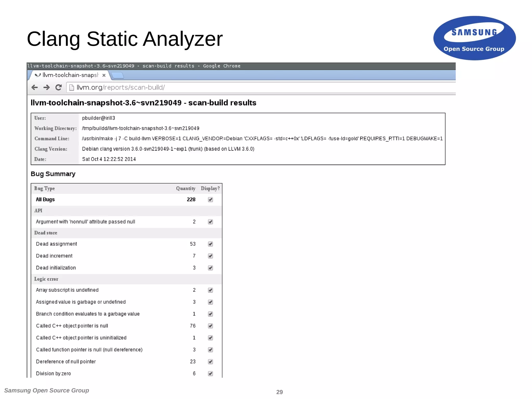Click the All Bugs quantity 228
532x399 pixels.
click(x=191, y=199)
